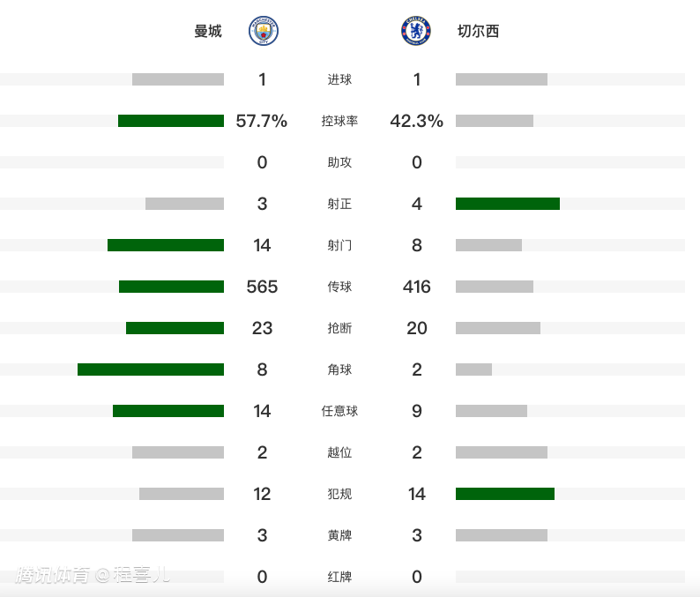
Task: Click the 416 passes value for Chelsea
Action: [x=417, y=287]
